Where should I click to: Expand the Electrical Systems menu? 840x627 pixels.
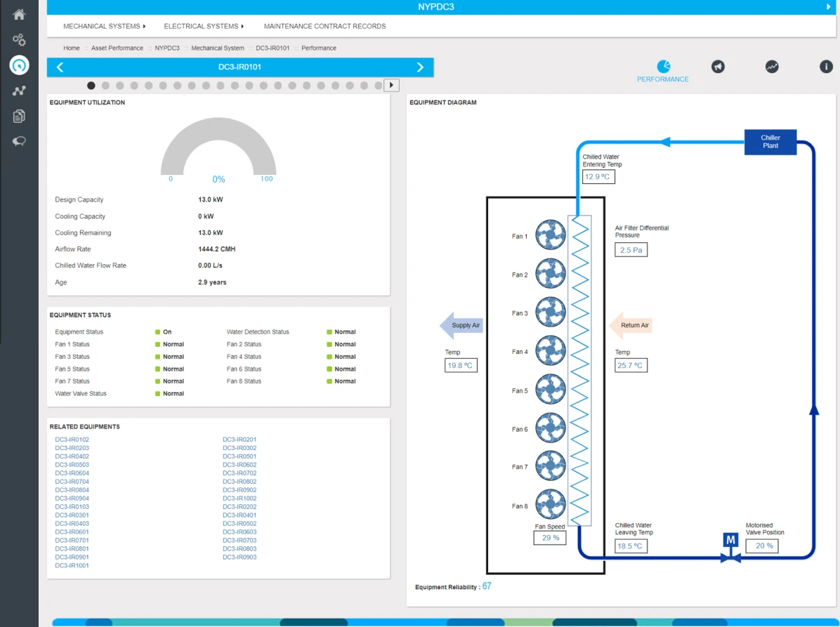[x=204, y=26]
